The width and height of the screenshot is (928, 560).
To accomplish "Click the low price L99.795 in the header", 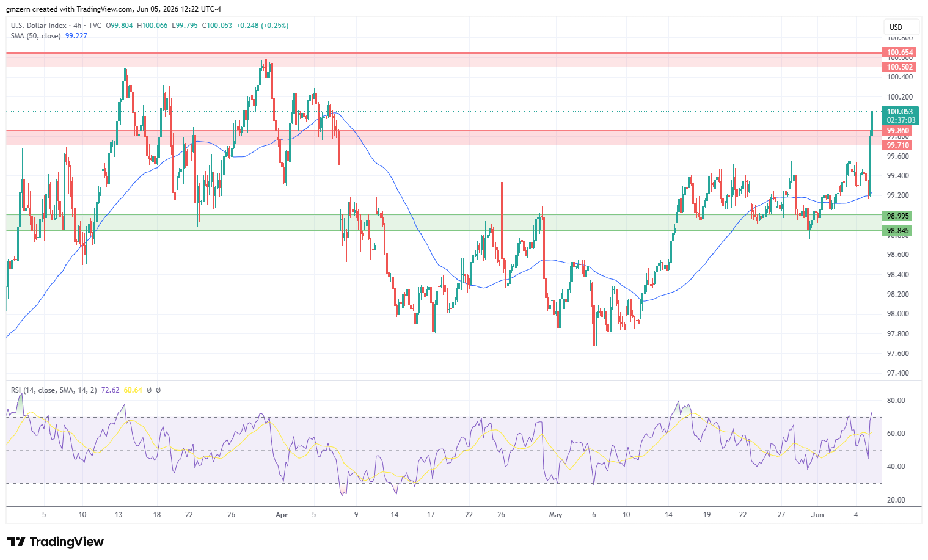I will click(x=185, y=26).
